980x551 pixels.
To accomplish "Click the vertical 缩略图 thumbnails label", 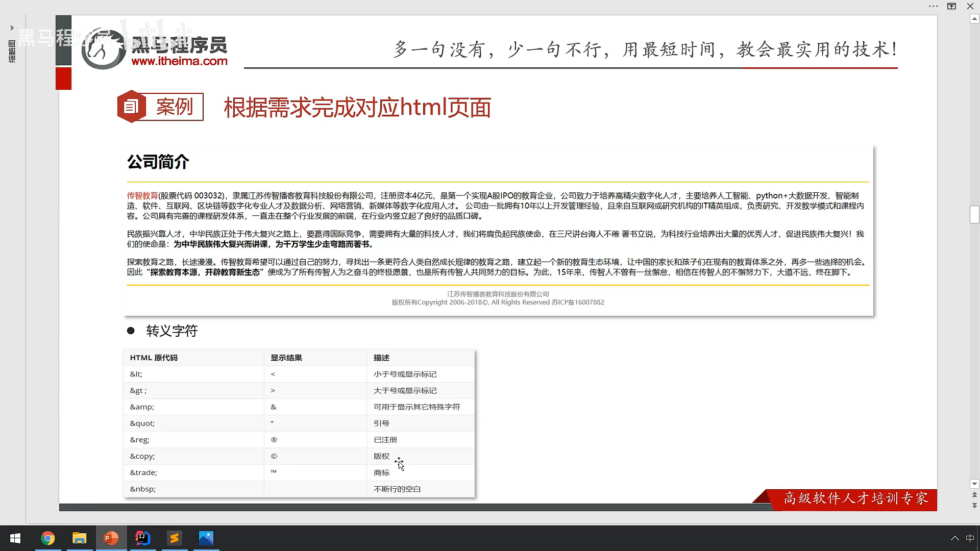I will pyautogui.click(x=12, y=51).
